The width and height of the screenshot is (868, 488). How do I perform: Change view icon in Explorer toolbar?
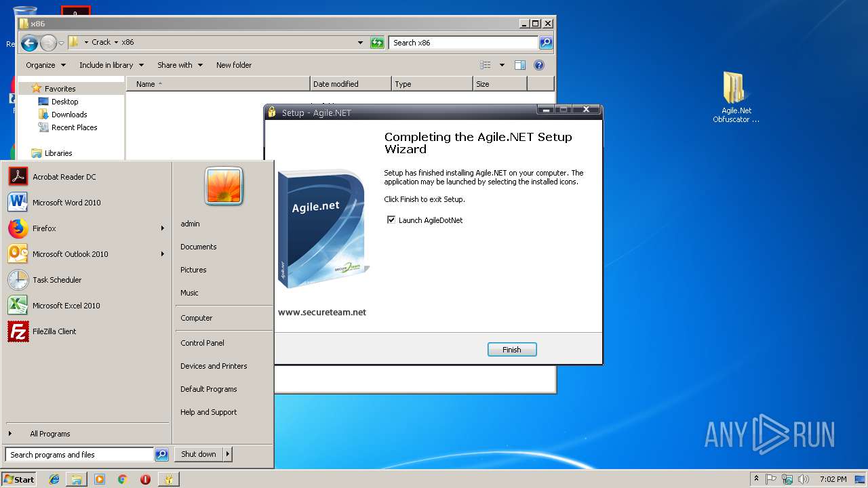(486, 65)
